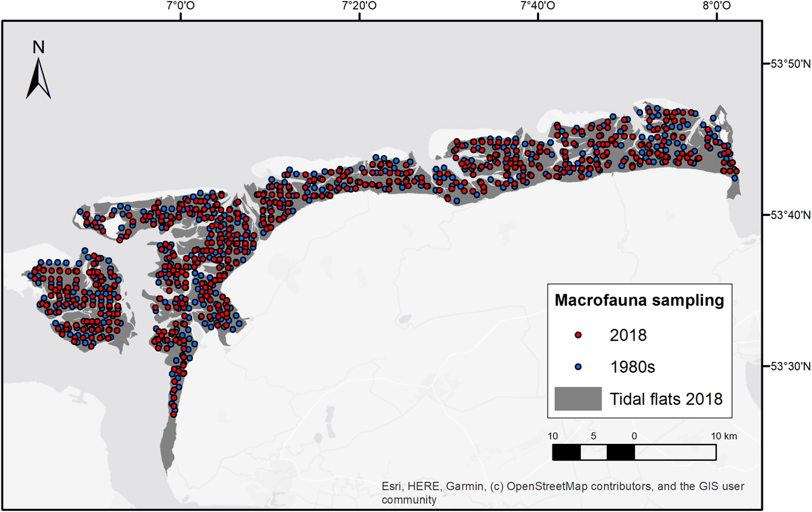
Task: Click the 53°30'N latitude label
Action: click(790, 367)
